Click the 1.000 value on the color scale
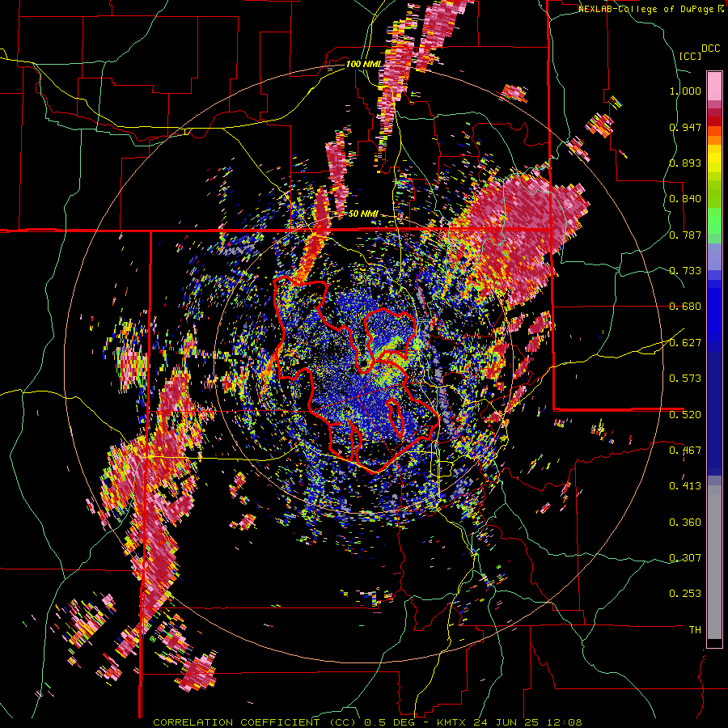This screenshot has width=728, height=728. (x=685, y=91)
